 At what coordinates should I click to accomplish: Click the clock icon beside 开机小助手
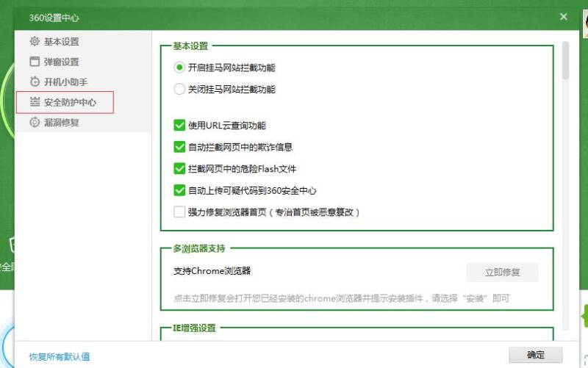click(x=35, y=82)
